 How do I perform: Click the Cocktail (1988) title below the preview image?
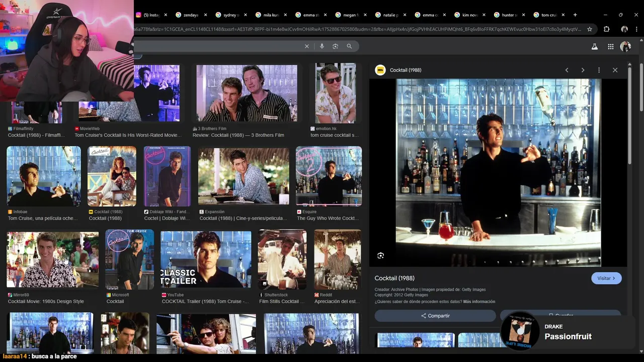[x=394, y=278]
